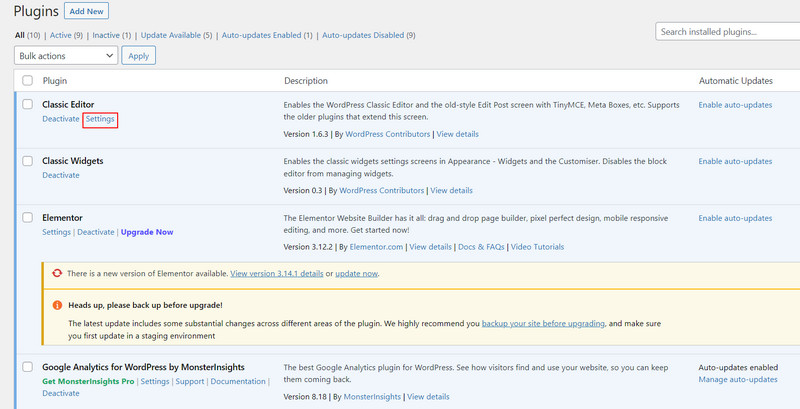Check the Classic Editor plugin checkbox

(27, 104)
